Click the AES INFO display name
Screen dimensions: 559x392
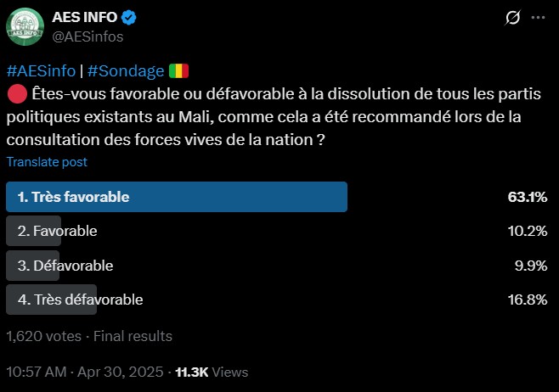pyautogui.click(x=84, y=17)
